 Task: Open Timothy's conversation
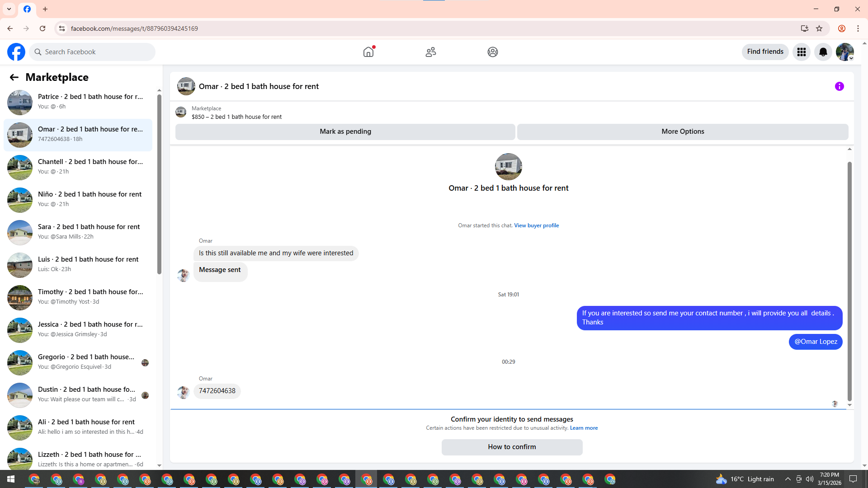78,297
